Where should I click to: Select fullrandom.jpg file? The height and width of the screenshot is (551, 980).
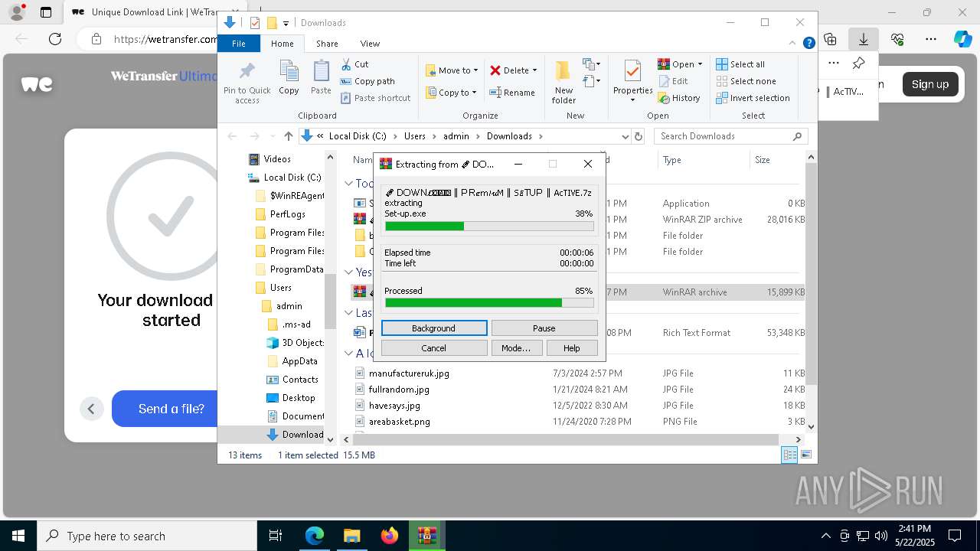399,390
